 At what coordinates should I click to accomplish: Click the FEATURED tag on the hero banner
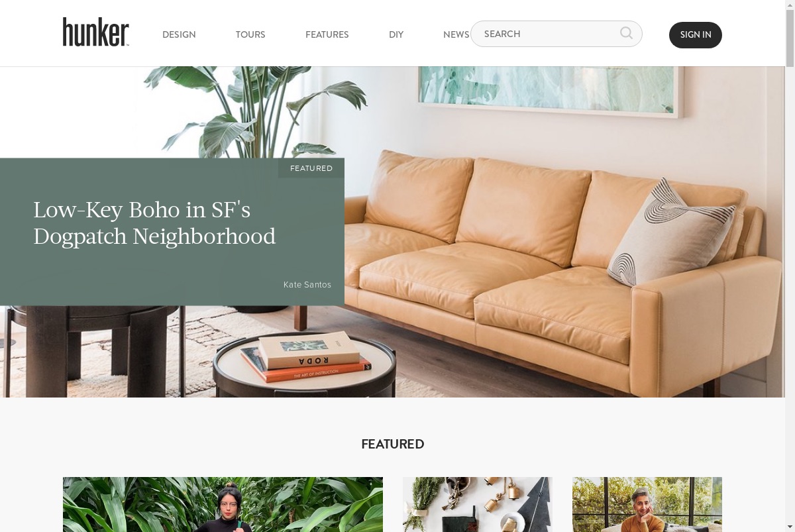(311, 168)
